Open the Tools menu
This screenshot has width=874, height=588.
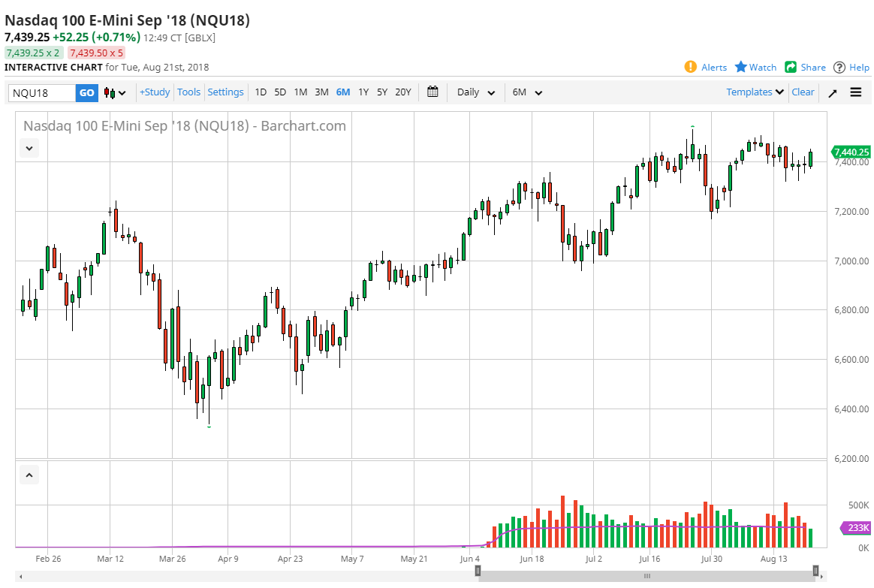click(189, 92)
